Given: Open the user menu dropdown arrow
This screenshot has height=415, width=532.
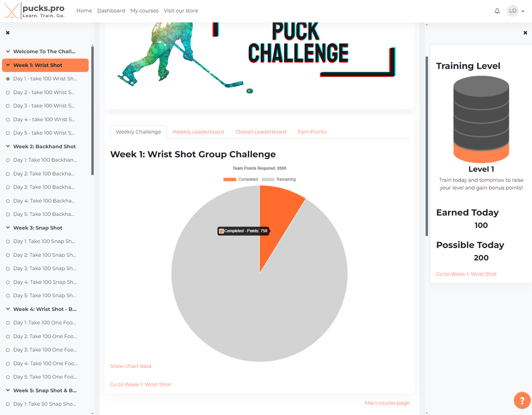Looking at the screenshot, I should click(522, 11).
